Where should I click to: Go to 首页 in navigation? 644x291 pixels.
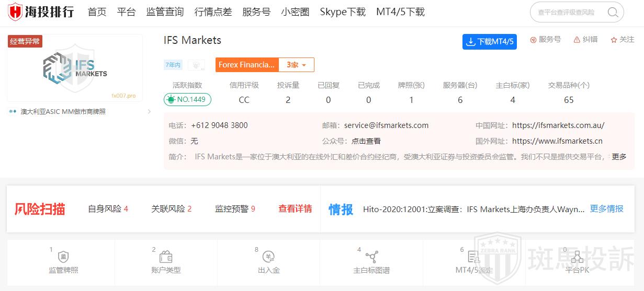[97, 12]
